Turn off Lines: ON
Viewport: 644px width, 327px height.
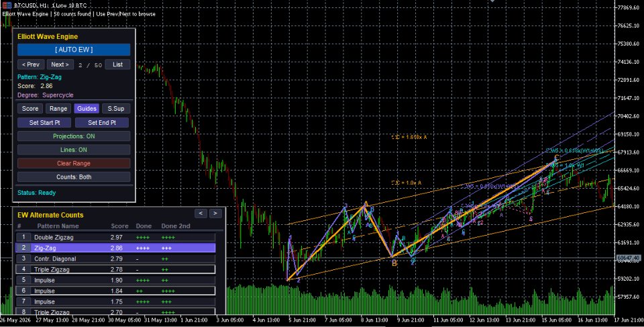pos(74,150)
